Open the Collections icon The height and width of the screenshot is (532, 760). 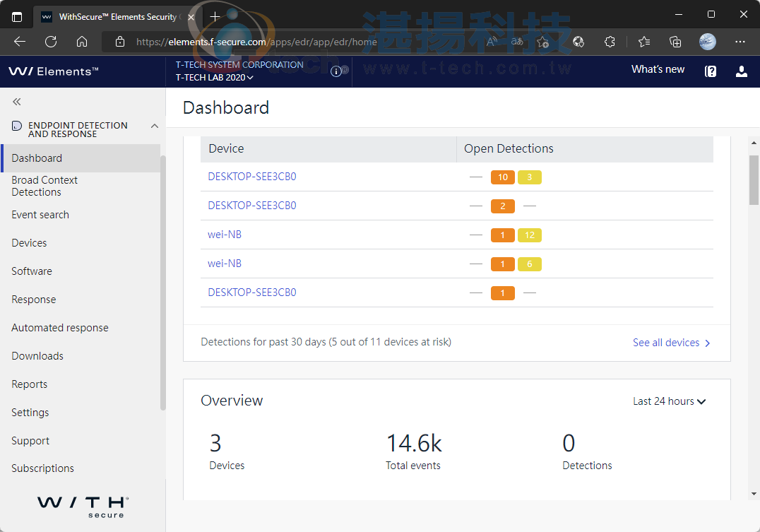click(675, 42)
